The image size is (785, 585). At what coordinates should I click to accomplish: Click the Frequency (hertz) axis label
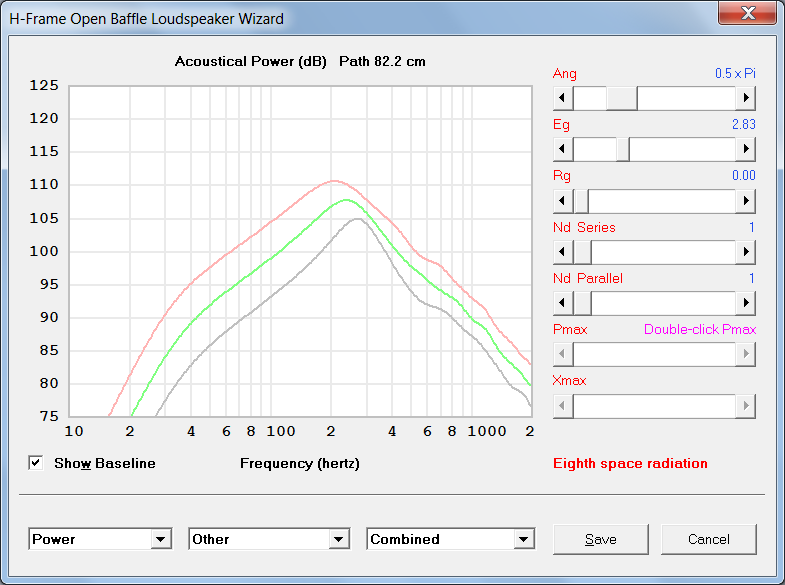click(300, 463)
